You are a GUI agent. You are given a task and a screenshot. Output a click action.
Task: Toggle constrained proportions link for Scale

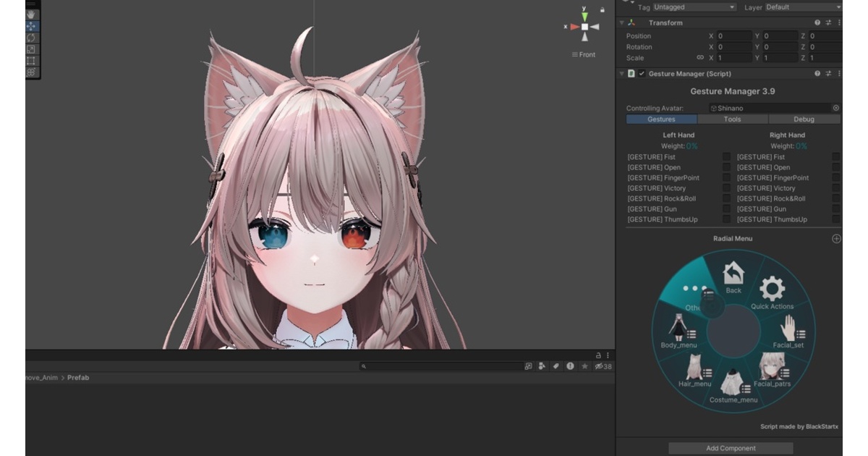pos(699,57)
